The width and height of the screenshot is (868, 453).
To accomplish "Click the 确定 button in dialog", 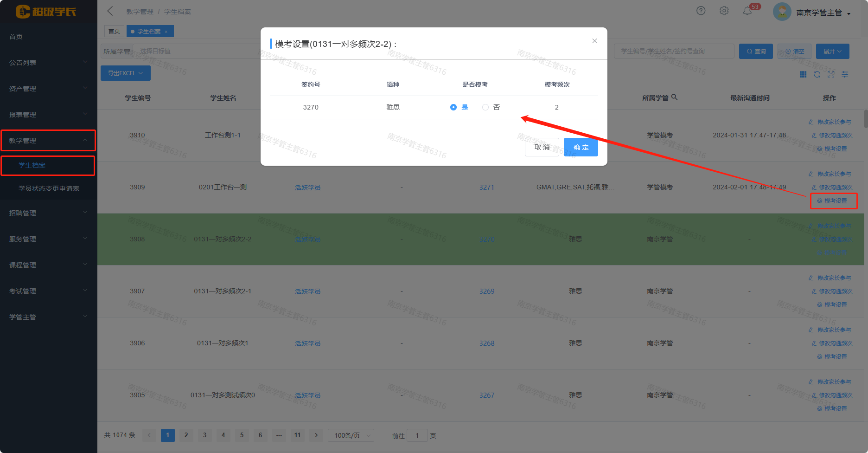I will pos(581,147).
